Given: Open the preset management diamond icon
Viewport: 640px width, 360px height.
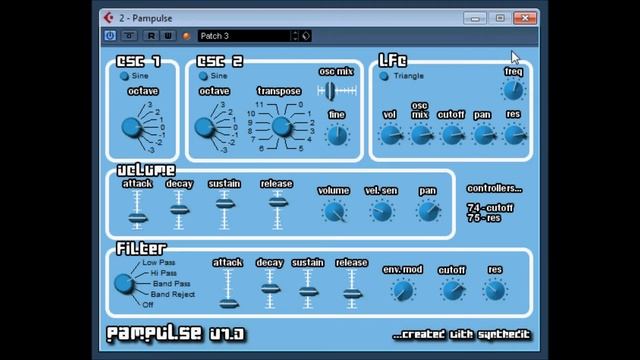Looking at the screenshot, I should [306, 36].
